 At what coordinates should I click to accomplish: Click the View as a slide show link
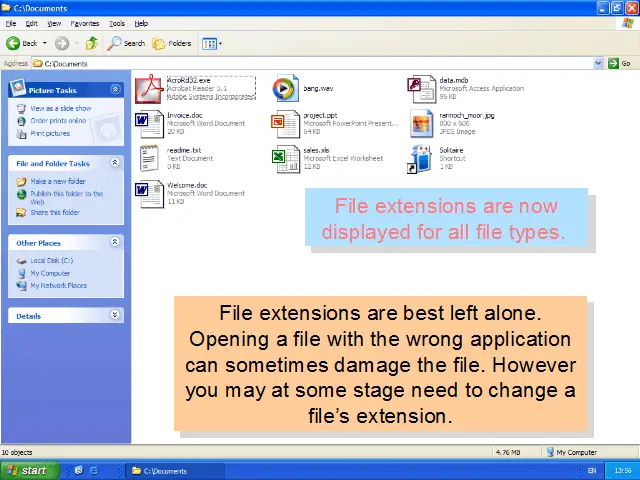click(60, 108)
